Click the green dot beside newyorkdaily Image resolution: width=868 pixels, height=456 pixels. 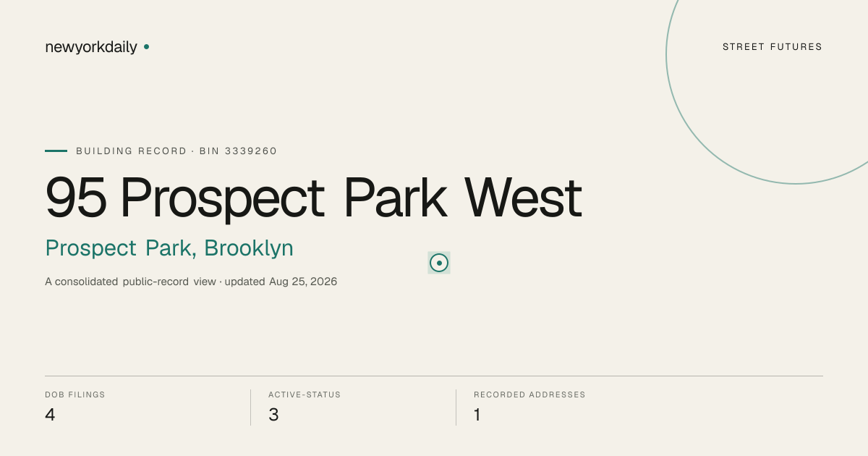point(146,46)
